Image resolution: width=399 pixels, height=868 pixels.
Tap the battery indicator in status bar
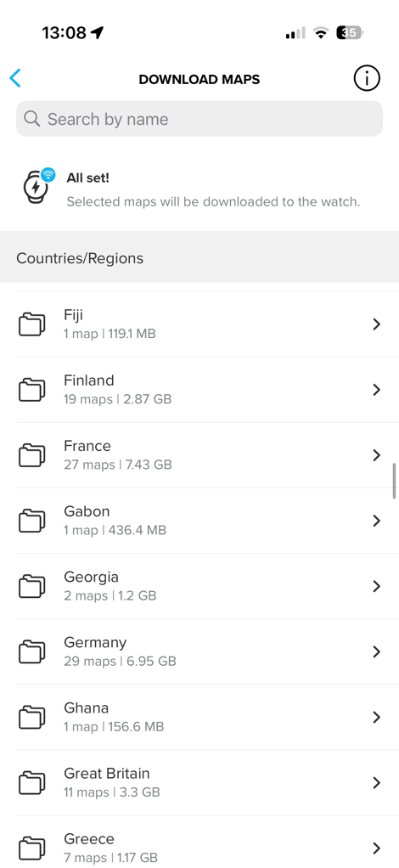[x=349, y=33]
